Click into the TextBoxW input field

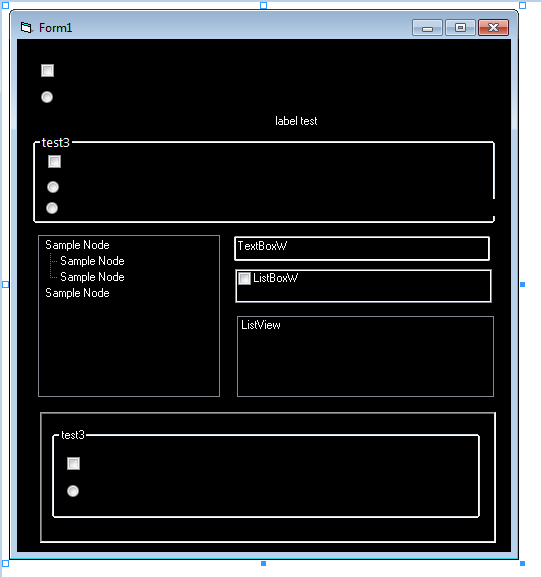[362, 249]
